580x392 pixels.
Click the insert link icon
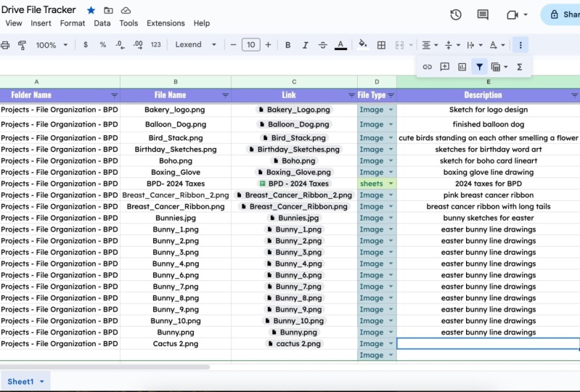[x=428, y=67]
